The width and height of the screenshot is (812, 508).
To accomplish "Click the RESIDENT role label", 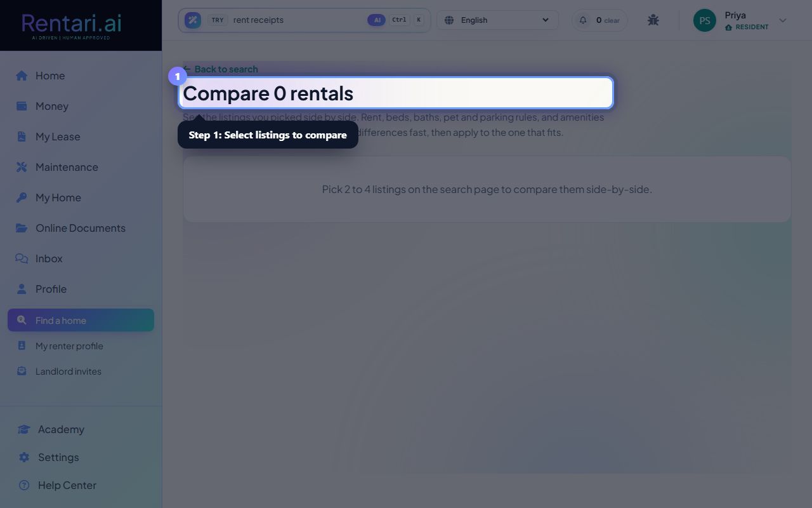I will tap(752, 27).
